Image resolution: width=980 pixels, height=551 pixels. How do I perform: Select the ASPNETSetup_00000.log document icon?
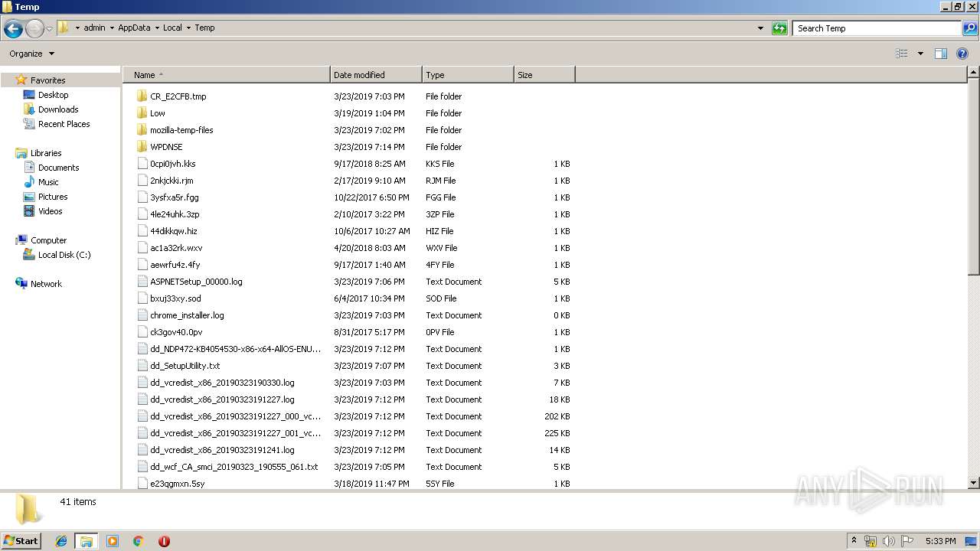(x=142, y=282)
